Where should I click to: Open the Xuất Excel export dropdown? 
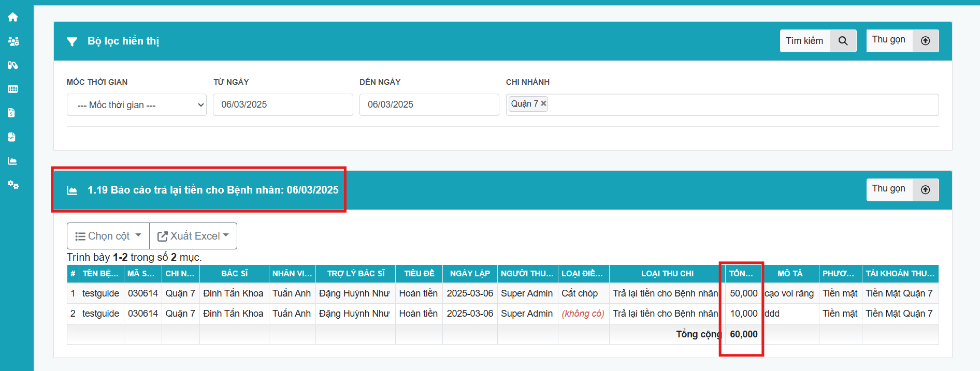[x=193, y=236]
